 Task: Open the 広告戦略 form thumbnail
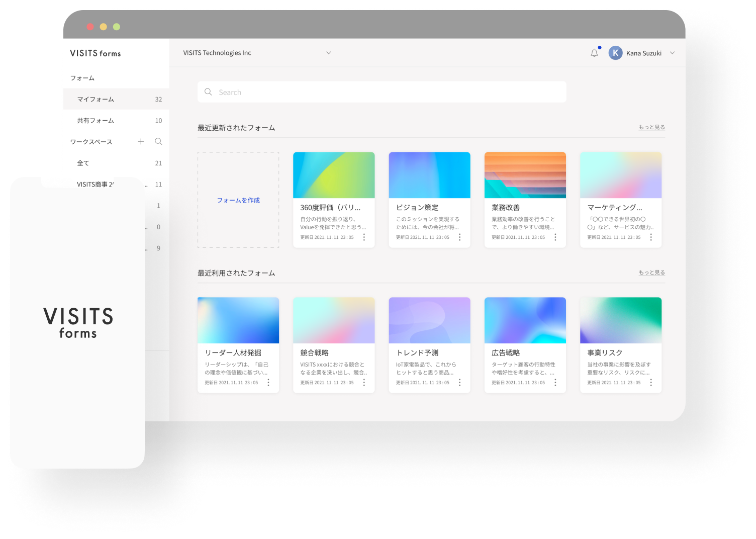coord(525,320)
